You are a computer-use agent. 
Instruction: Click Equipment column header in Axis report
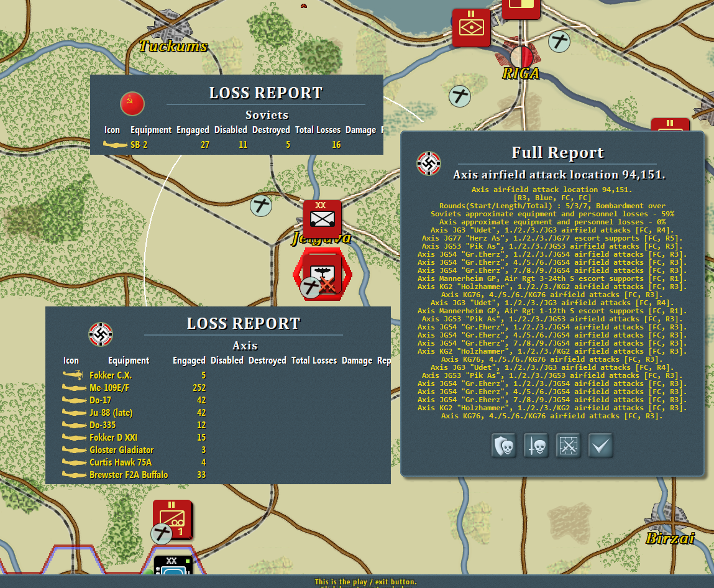point(129,361)
